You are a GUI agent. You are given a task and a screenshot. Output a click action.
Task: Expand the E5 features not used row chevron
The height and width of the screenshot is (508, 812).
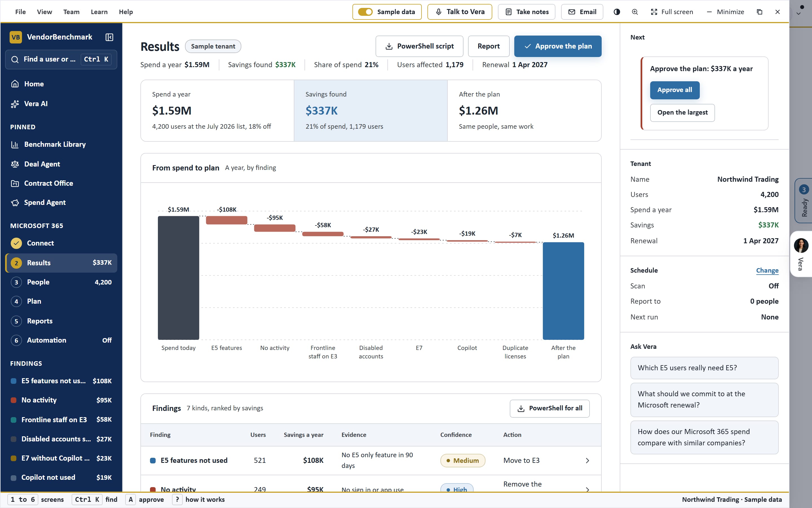[x=587, y=460]
